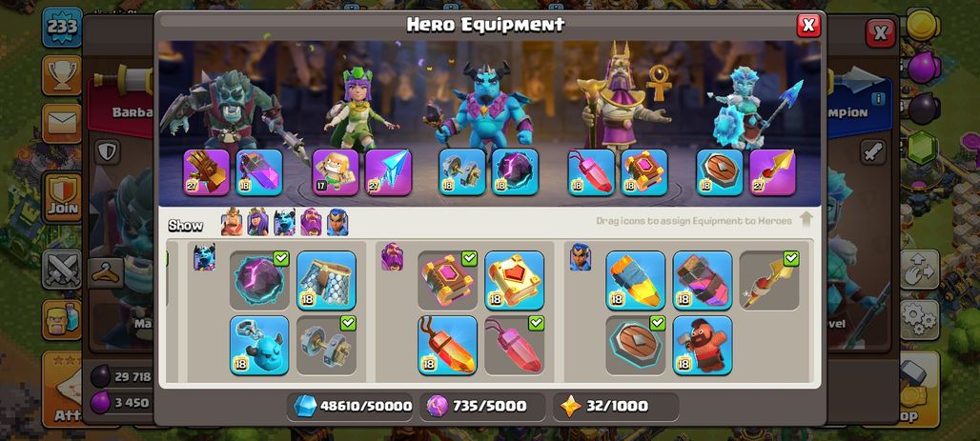Tap the Starry Ore counter 32/1000
The width and height of the screenshot is (980, 441).
point(616,406)
